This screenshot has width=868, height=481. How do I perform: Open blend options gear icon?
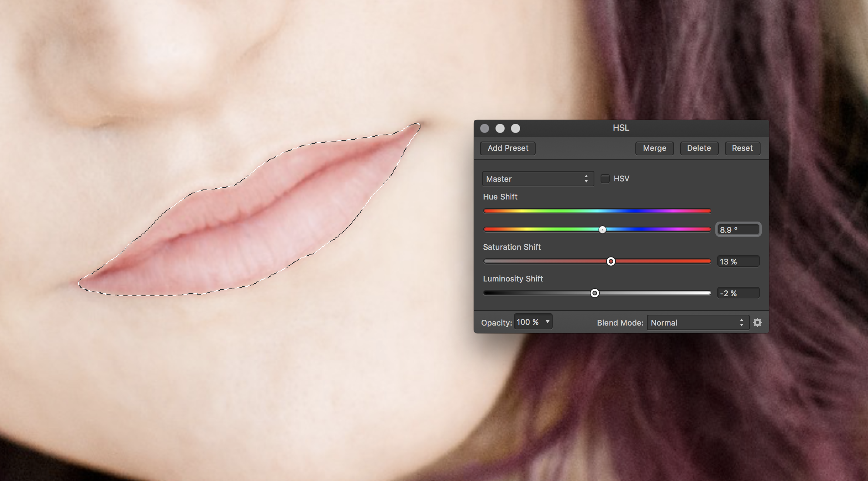click(x=757, y=322)
